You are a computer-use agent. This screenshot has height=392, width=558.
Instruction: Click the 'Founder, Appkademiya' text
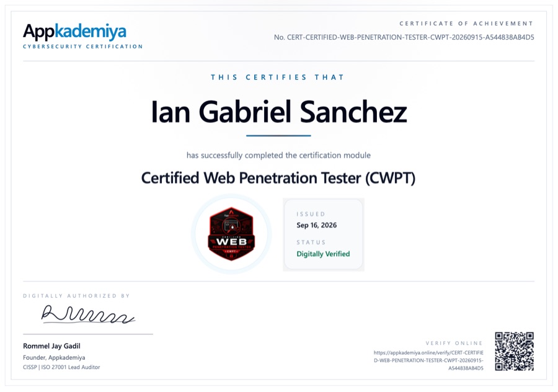tap(54, 357)
